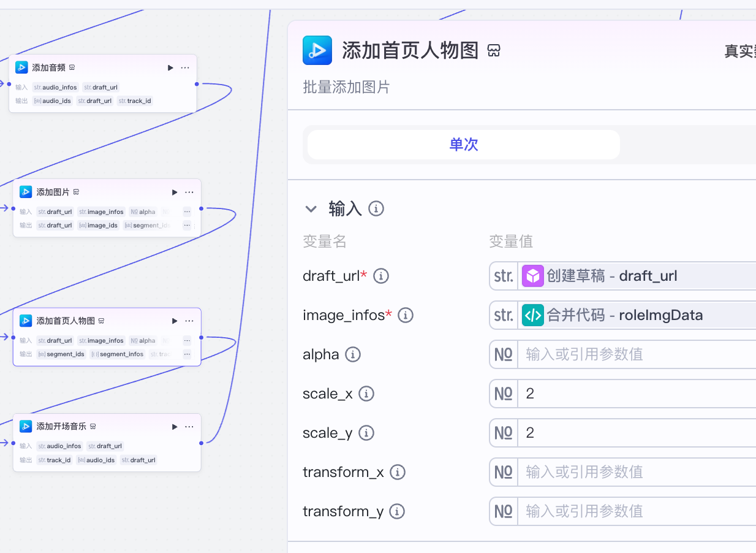
Task: Click the info icon beside image_infos
Action: point(406,316)
